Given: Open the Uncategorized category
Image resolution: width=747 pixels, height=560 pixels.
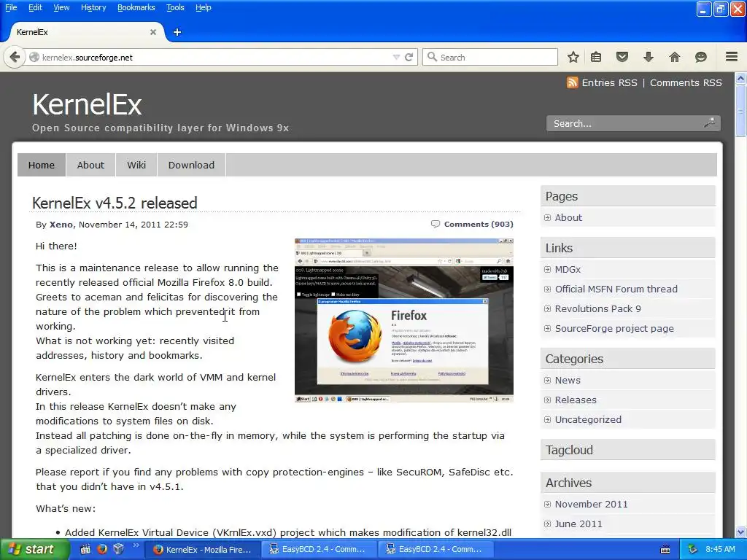Looking at the screenshot, I should pyautogui.click(x=588, y=419).
